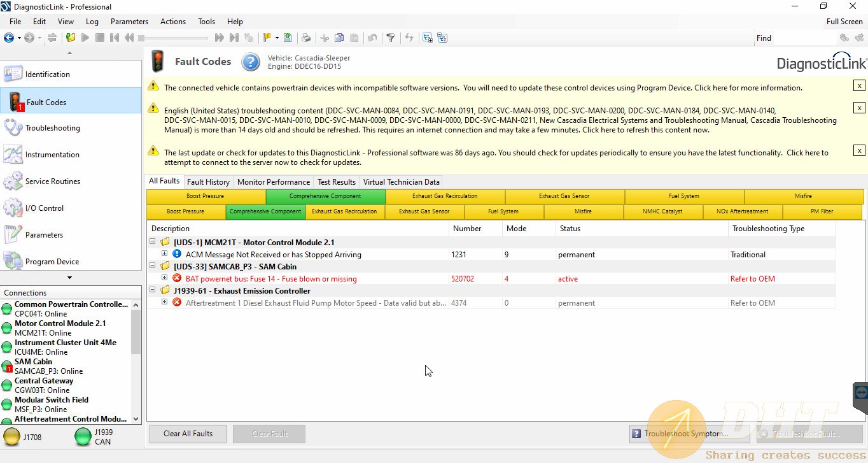868x463 pixels.
Task: Expand the ACM Message Not Received fault
Action: click(x=164, y=254)
